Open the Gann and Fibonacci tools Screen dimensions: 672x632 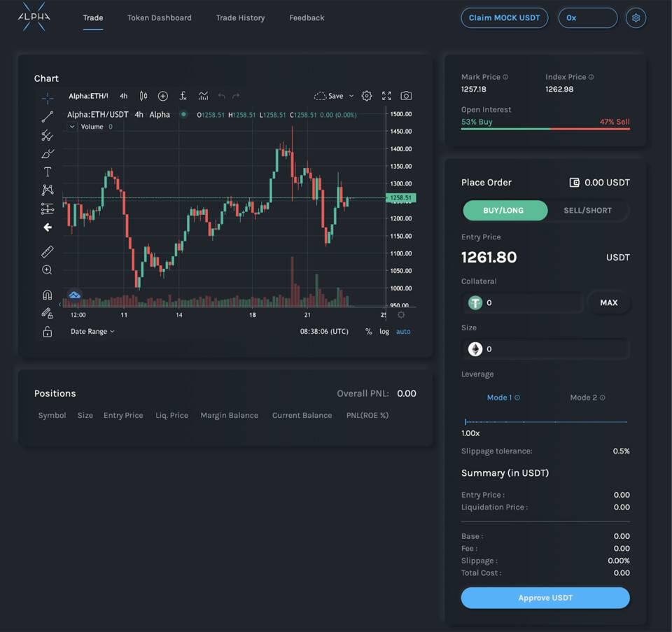[x=48, y=135]
